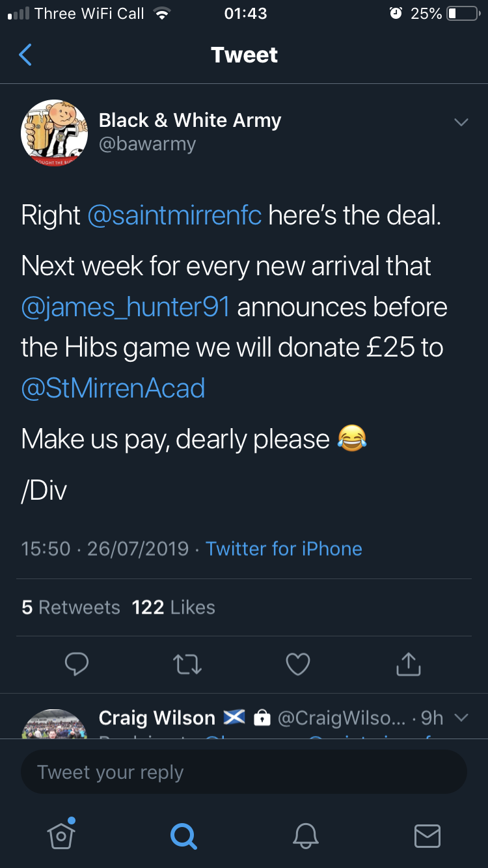This screenshot has height=868, width=488.
Task: Tap the reply speech bubble icon
Action: [x=77, y=664]
